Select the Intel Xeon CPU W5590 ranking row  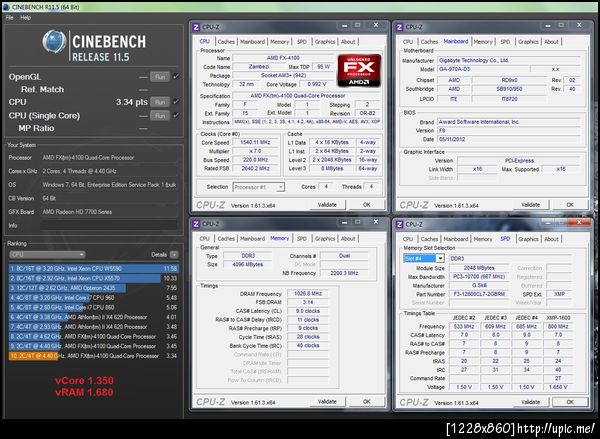tap(94, 269)
